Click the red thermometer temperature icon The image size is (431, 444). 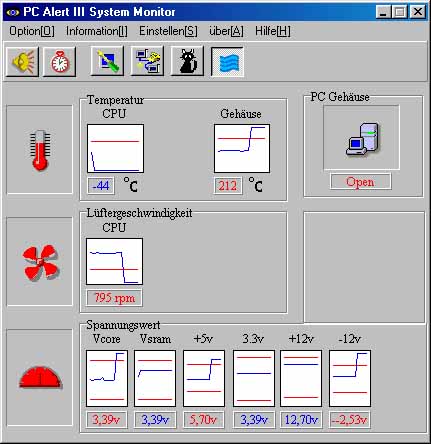(40, 150)
